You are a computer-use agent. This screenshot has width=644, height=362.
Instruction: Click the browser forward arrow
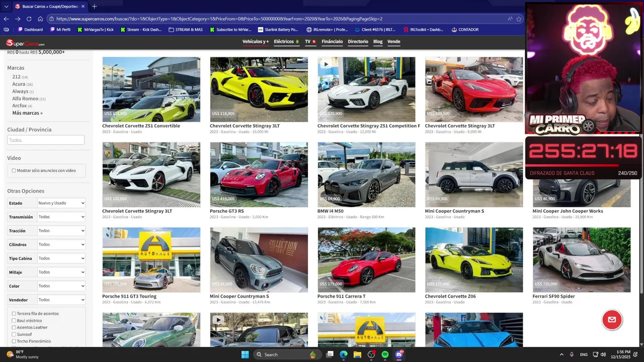[18, 19]
